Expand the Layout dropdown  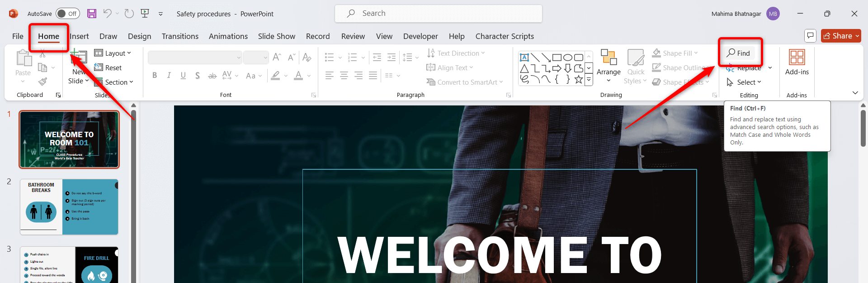[x=113, y=53]
